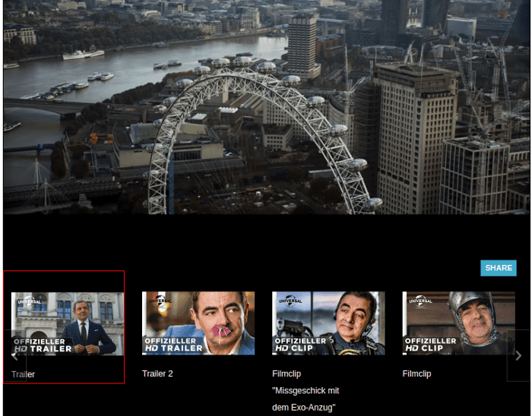Click the 'Filmclip' caption under the knight thumbnail
Image resolution: width=532 pixels, height=416 pixels.
click(x=416, y=373)
